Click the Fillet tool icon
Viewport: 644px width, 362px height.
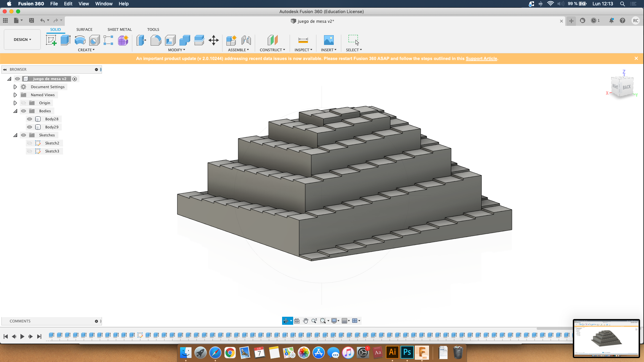[156, 40]
